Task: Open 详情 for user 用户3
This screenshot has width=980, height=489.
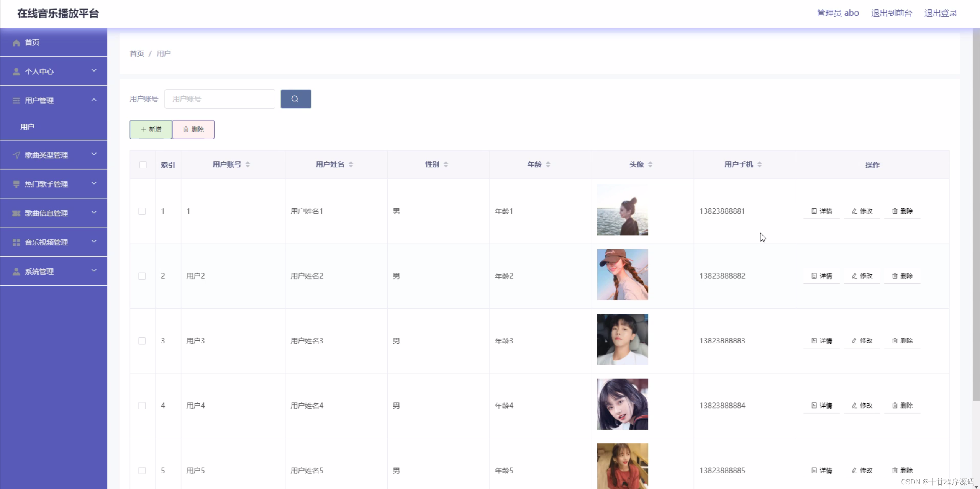Action: tap(821, 340)
